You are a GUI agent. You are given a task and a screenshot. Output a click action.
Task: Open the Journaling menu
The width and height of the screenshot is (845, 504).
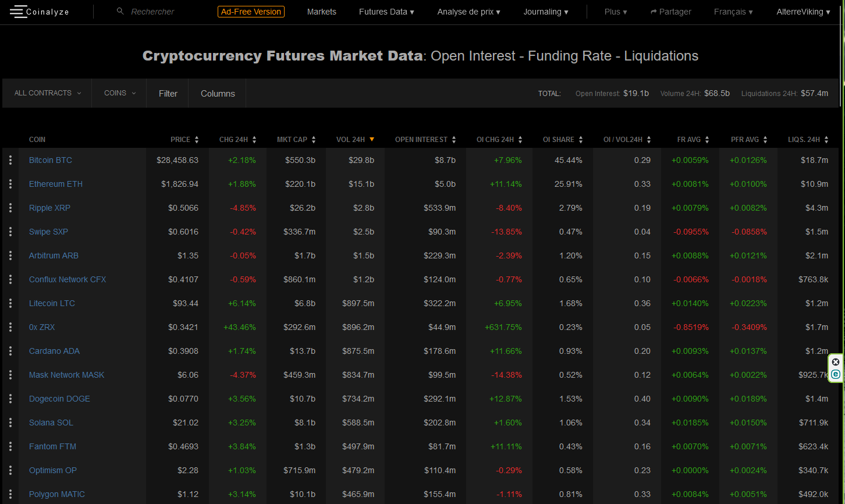click(546, 12)
